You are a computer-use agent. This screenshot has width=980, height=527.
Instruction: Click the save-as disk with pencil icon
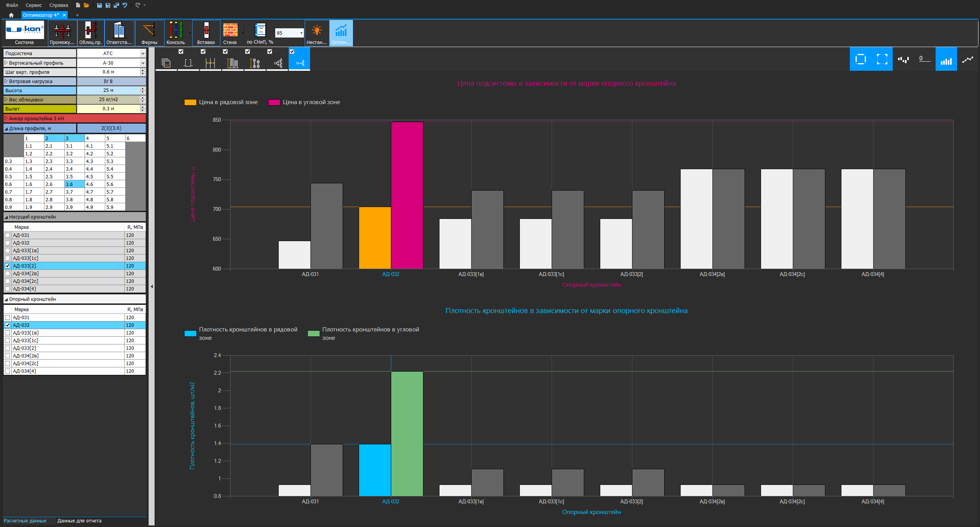(x=108, y=5)
